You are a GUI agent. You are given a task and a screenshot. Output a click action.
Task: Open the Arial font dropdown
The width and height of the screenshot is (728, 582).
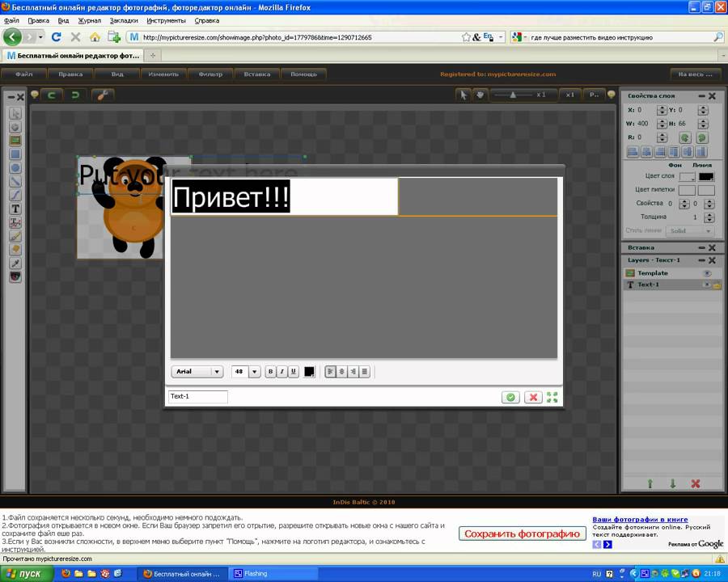pyautogui.click(x=197, y=372)
